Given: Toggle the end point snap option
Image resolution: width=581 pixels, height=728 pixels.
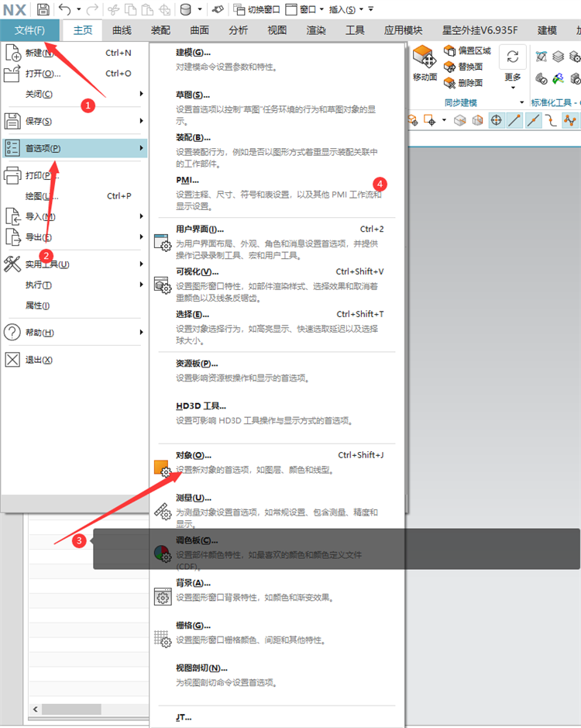Looking at the screenshot, I should tap(514, 121).
